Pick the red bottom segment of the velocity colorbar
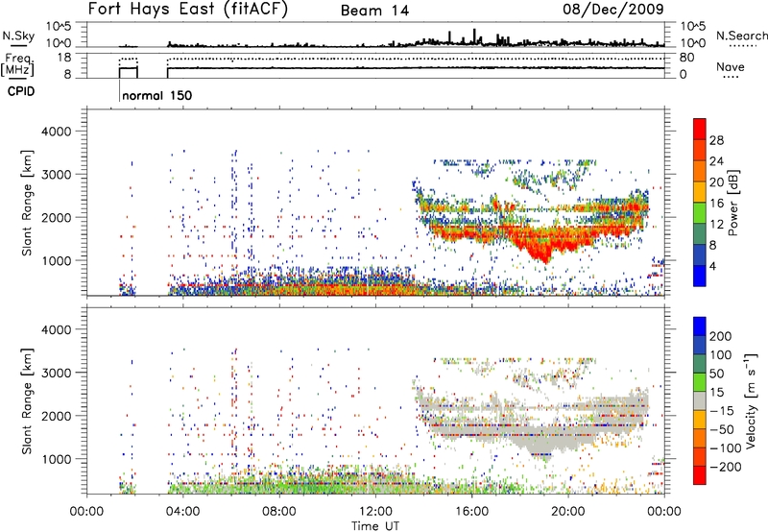The image size is (768, 532). click(x=700, y=474)
